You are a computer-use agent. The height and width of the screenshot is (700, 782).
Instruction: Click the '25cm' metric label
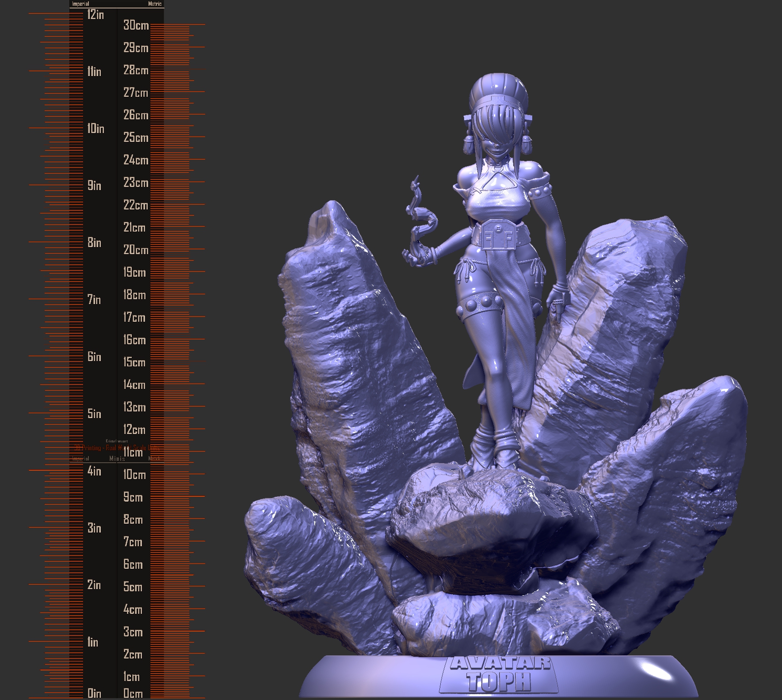136,137
